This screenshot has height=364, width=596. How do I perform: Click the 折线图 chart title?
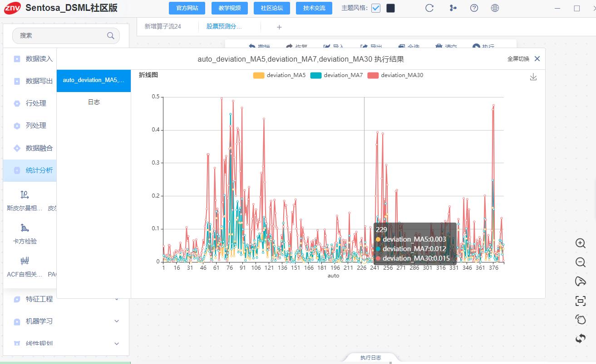[148, 75]
